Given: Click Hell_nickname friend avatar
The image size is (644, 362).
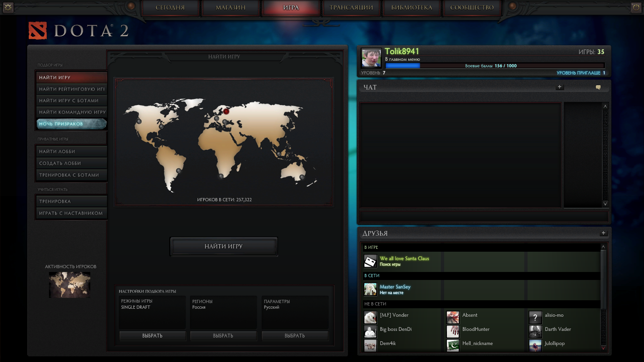Looking at the screenshot, I should [453, 346].
